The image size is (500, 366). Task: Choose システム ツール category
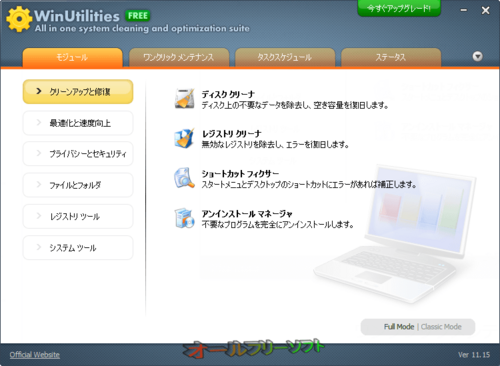click(x=78, y=248)
